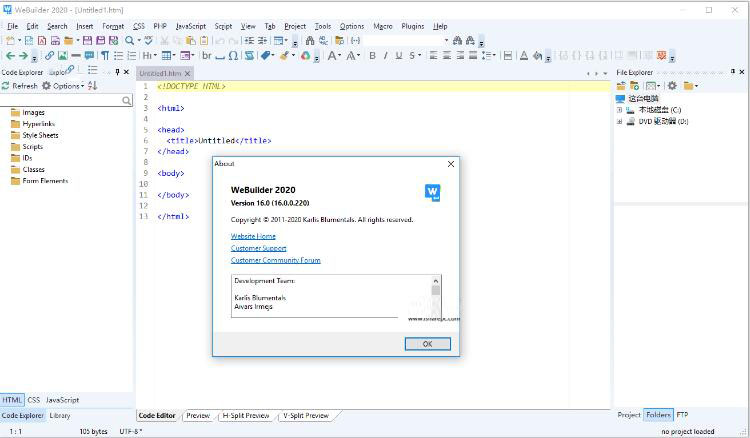Open the File menu
The height and width of the screenshot is (438, 750).
point(13,26)
